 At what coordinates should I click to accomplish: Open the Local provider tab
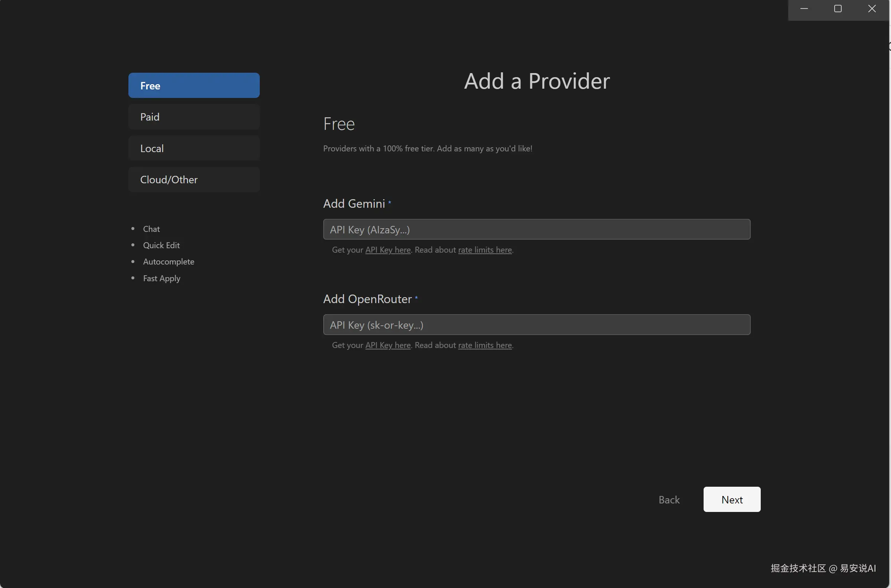(x=193, y=148)
